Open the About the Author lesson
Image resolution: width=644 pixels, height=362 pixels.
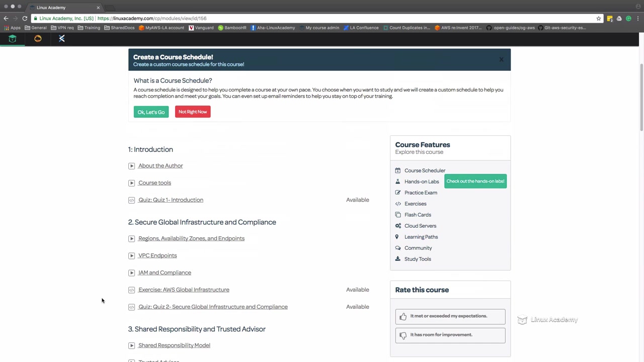pos(160,166)
